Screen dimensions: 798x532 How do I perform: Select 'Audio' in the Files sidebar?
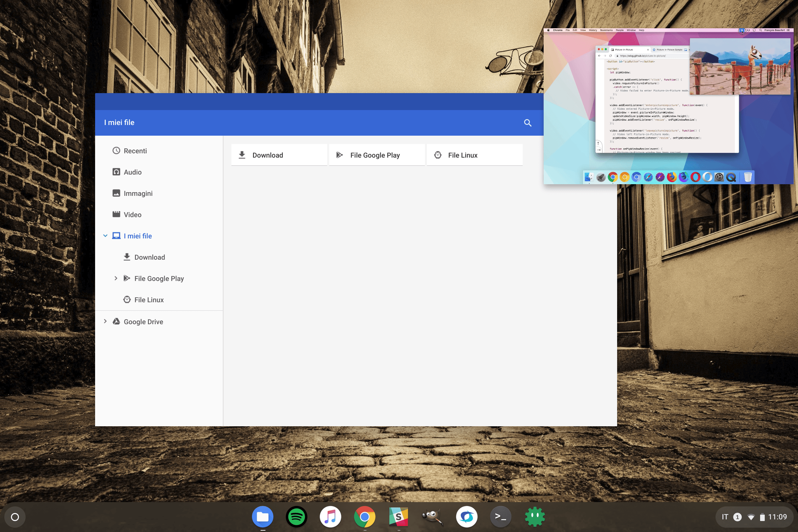tap(132, 172)
